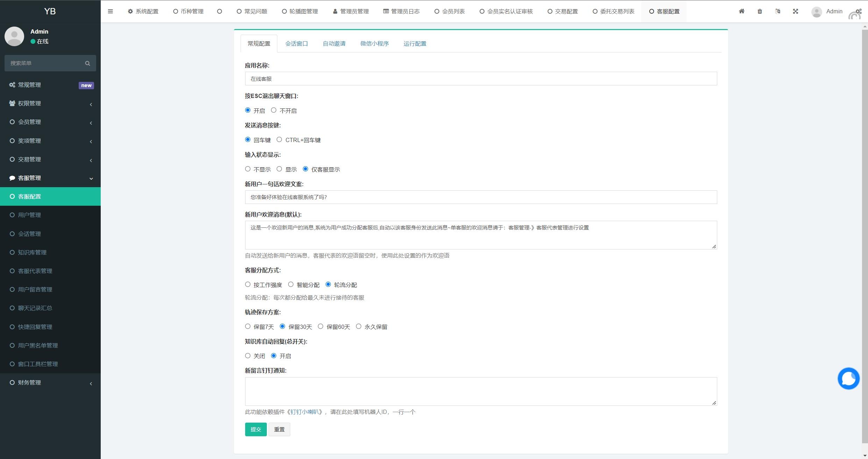Select 永久保留 track retention option

point(358,326)
